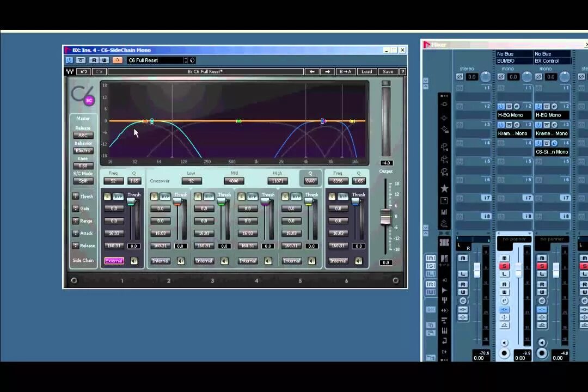Edit the H-EQ Mono insert on BUMBO channel
The height and width of the screenshot is (392, 588).
[516, 107]
